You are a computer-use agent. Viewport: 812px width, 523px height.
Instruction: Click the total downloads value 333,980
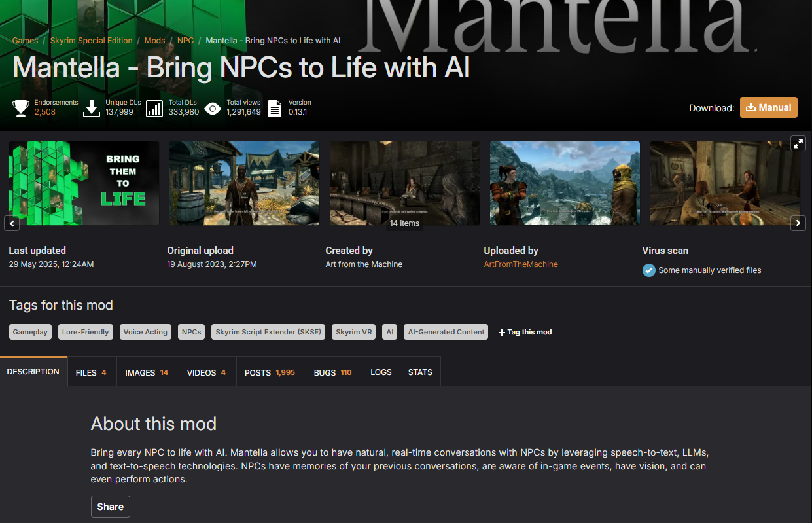coord(184,112)
